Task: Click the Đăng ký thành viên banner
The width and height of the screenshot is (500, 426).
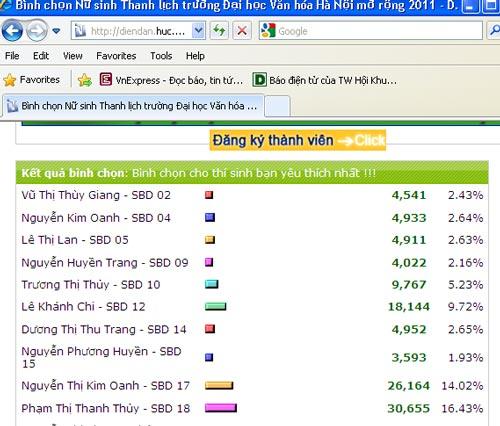Action: point(298,140)
